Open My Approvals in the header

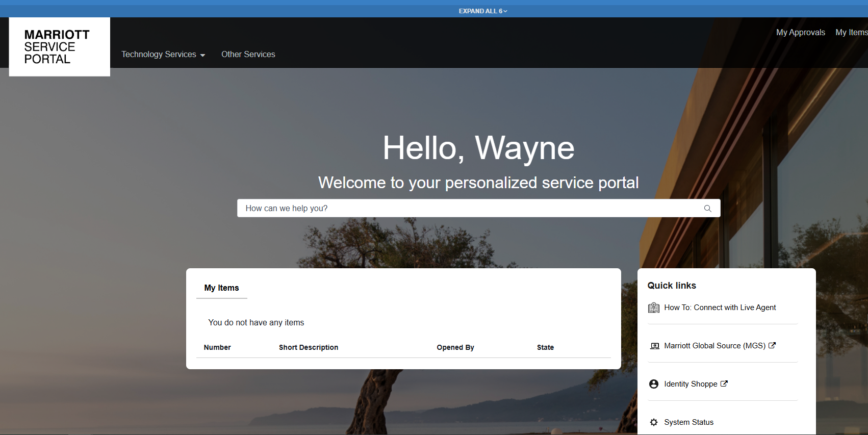click(801, 32)
